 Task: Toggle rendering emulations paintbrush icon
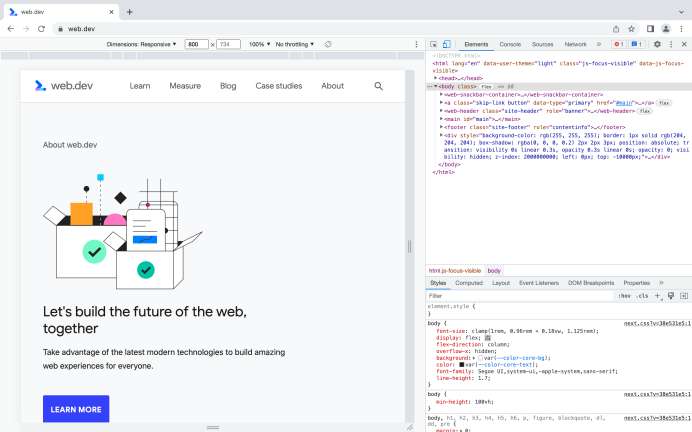click(671, 296)
